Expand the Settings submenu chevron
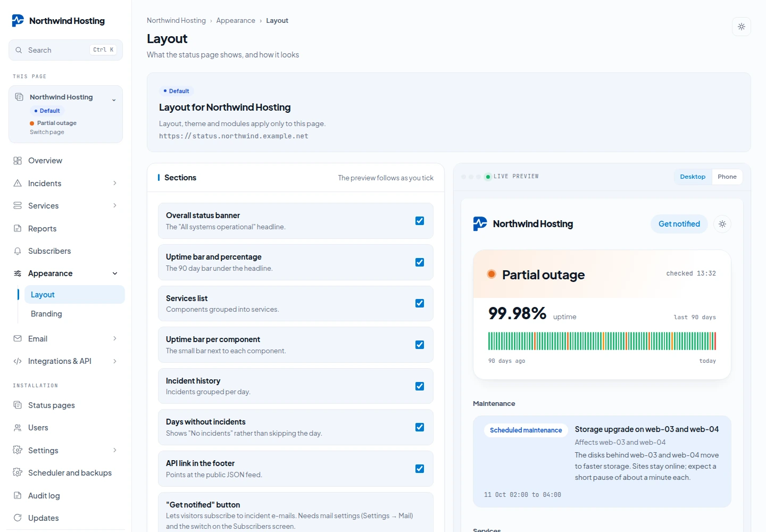766x532 pixels. [x=115, y=450]
